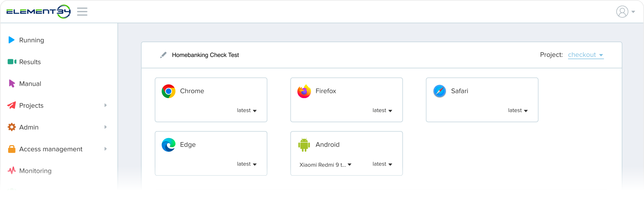Open Monitoring in the sidebar
This screenshot has height=198, width=644.
pos(35,171)
